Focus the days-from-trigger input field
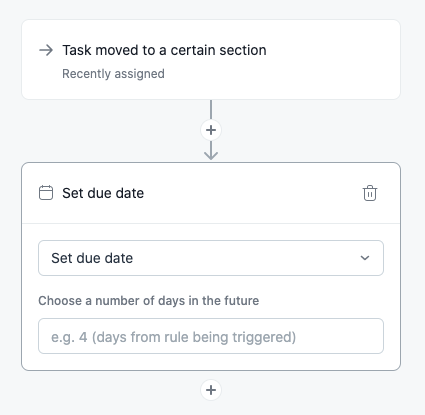 tap(211, 336)
